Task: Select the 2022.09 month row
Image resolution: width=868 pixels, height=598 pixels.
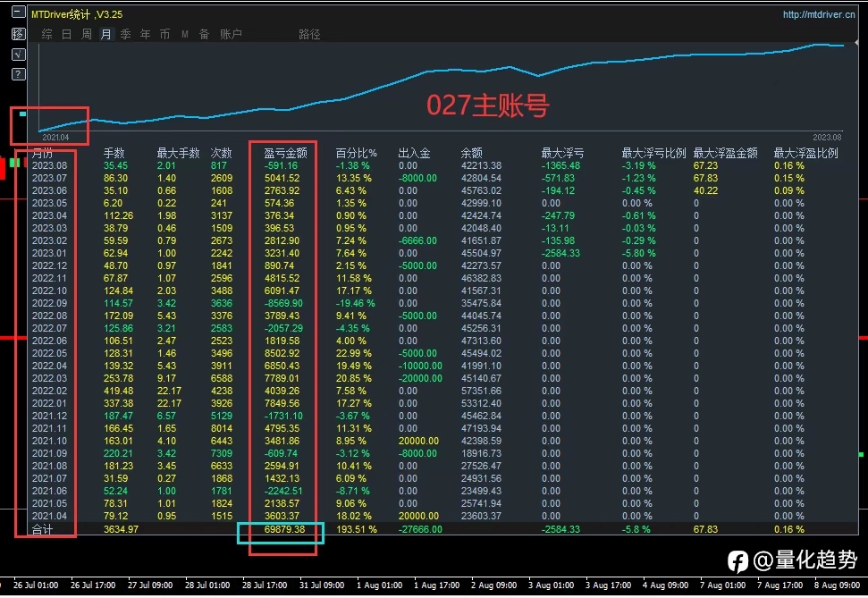Action: (x=442, y=303)
